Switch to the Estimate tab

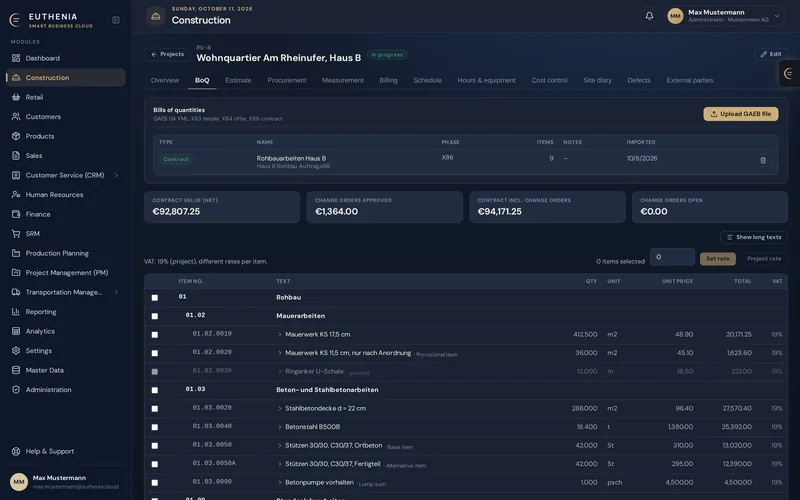point(238,80)
